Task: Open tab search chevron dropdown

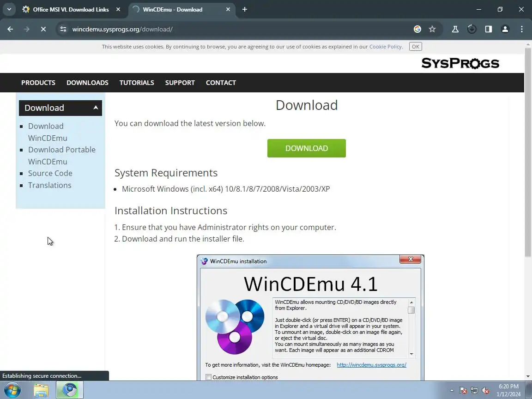Action: [9, 10]
